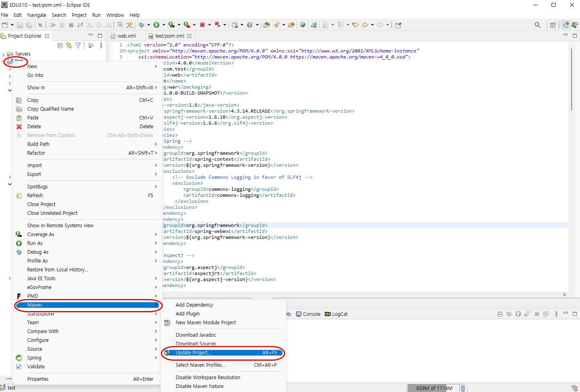Click the Coverage launch icon in toolbar
This screenshot has width=580, height=392.
[171, 25]
